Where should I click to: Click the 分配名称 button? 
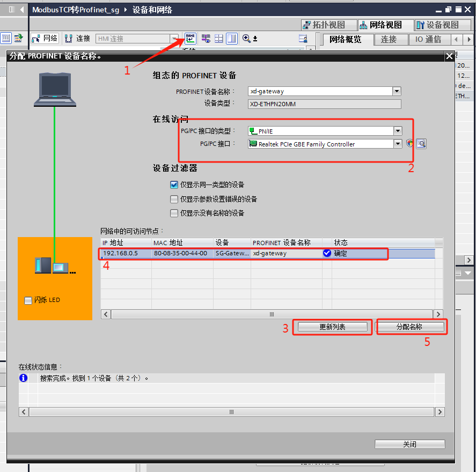[411, 327]
